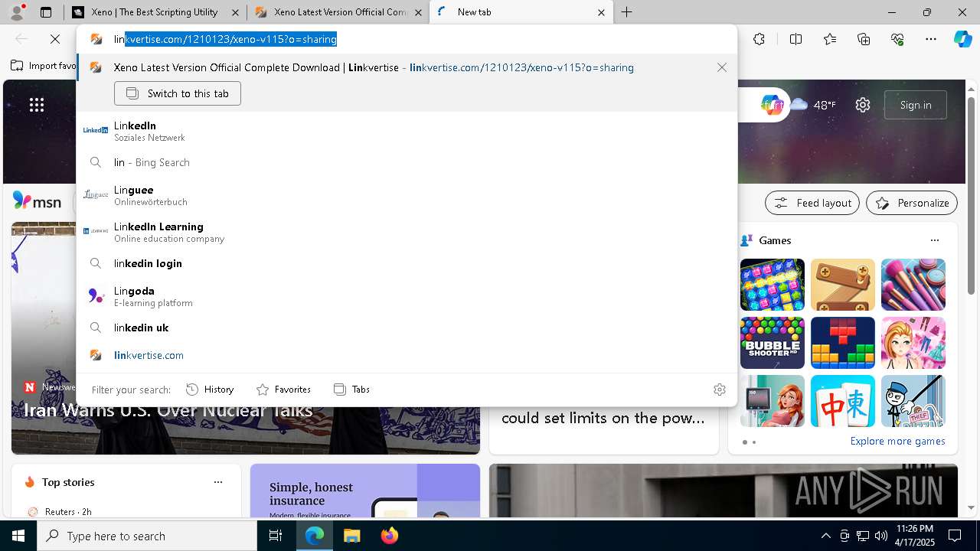Remove the Linkvertise suggestion with X
Screen dimensions: 980x551
722,67
